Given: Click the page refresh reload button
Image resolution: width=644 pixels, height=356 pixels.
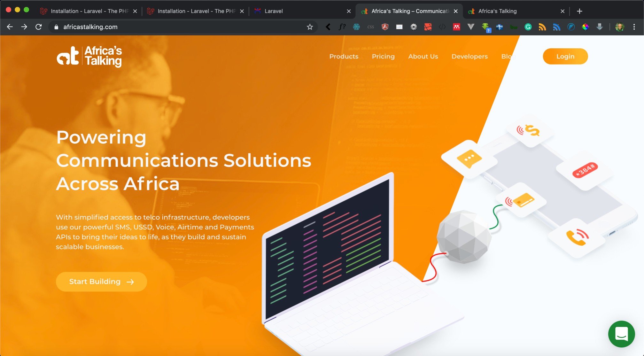Looking at the screenshot, I should tap(39, 27).
